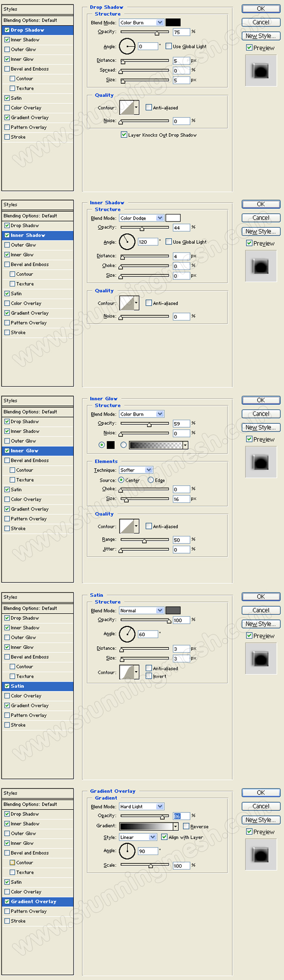
Task: Select the solid color radio in Inner Glow
Action: point(102,445)
